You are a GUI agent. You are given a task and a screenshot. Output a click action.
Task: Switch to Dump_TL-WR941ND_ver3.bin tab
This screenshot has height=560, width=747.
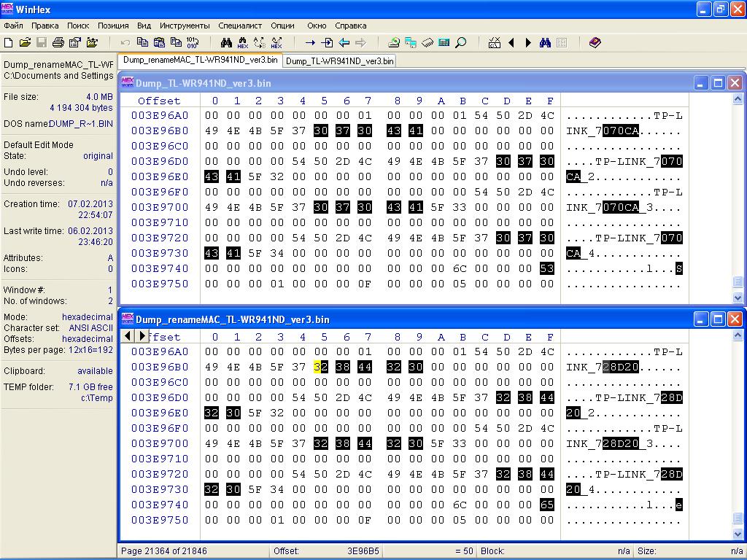pos(340,61)
